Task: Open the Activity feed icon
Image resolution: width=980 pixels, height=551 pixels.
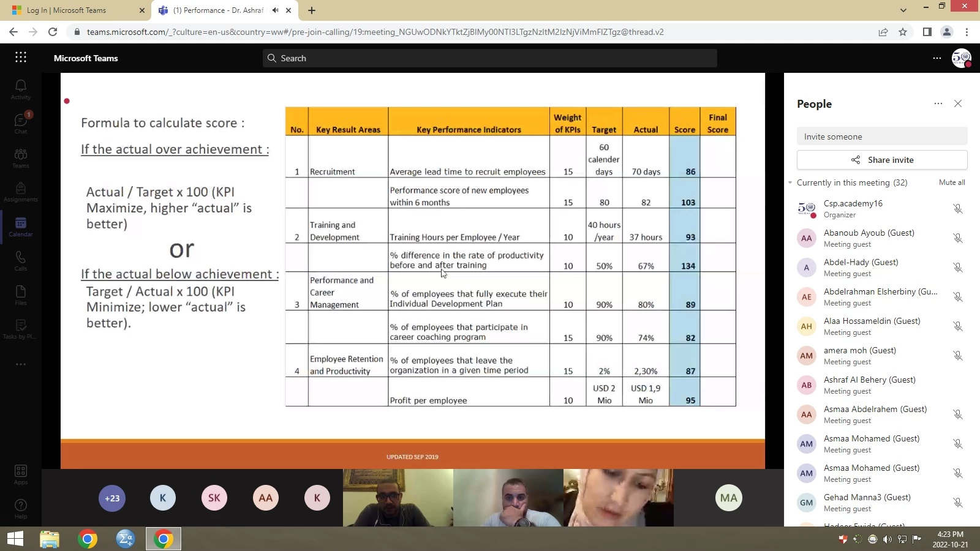Action: (x=21, y=89)
